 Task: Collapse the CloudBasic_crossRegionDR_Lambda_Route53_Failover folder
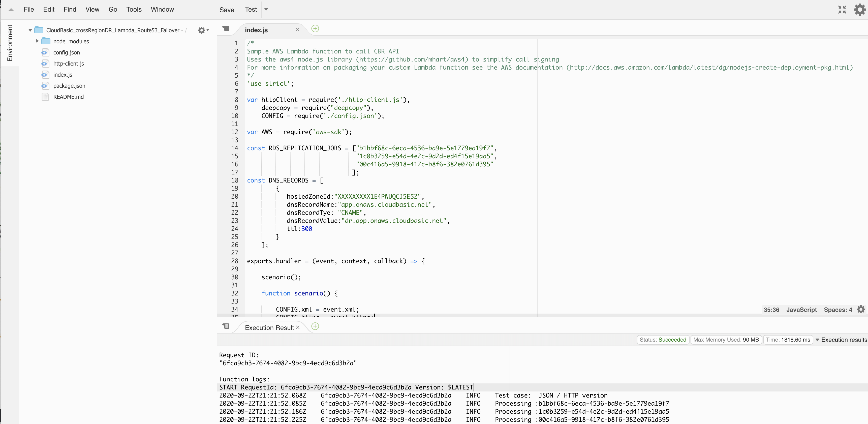coord(30,30)
